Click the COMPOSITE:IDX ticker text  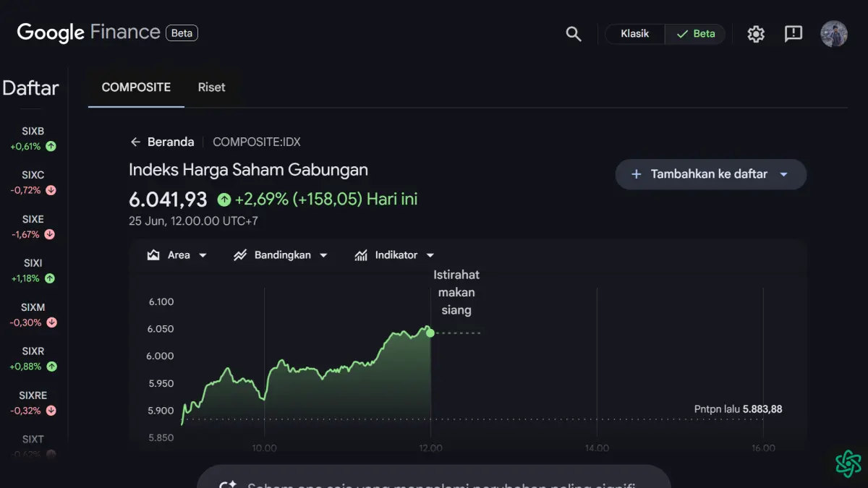[x=257, y=142]
